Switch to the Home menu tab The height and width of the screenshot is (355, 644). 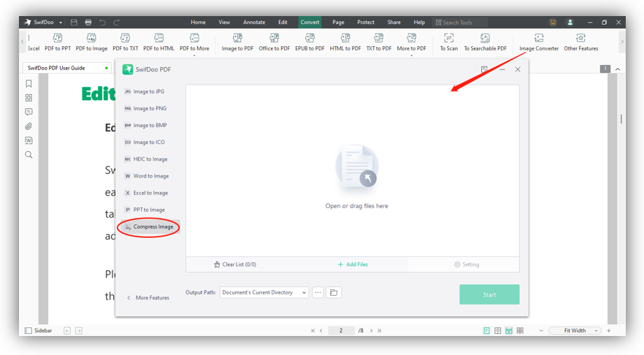click(x=198, y=22)
